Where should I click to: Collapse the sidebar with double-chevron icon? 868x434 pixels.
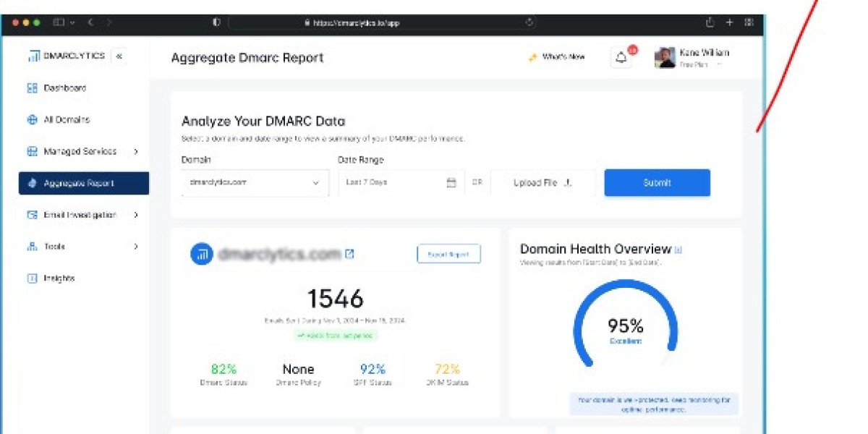tap(119, 56)
